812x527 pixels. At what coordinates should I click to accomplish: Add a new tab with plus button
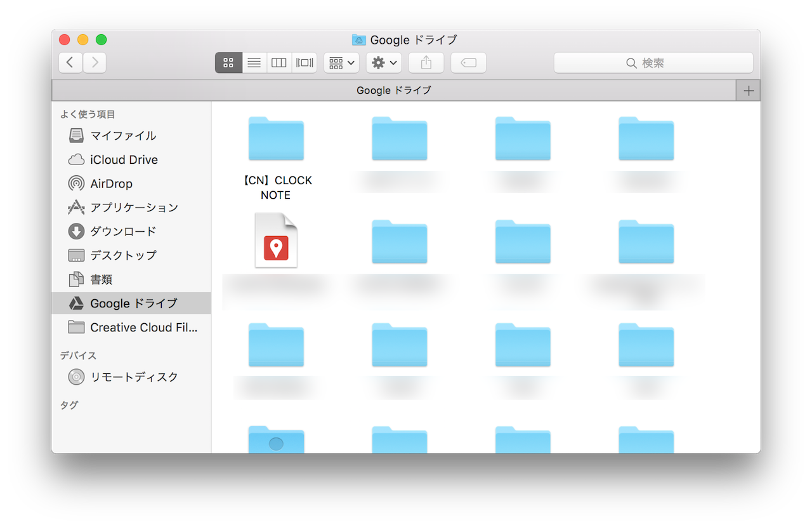pos(749,91)
